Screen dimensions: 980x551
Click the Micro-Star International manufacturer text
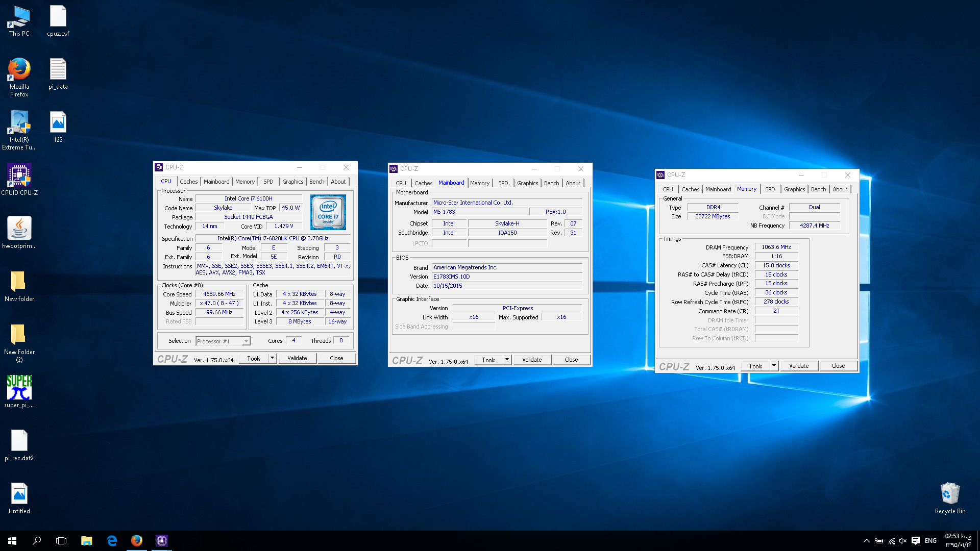coord(473,203)
